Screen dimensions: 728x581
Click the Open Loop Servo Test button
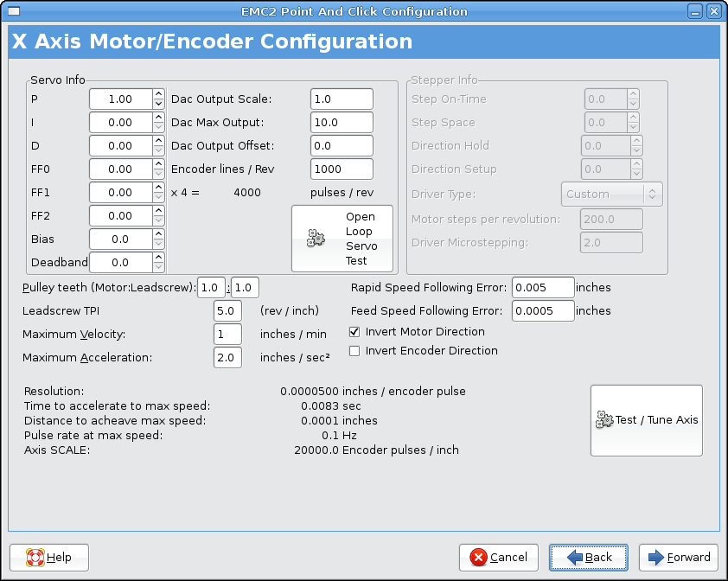[342, 239]
